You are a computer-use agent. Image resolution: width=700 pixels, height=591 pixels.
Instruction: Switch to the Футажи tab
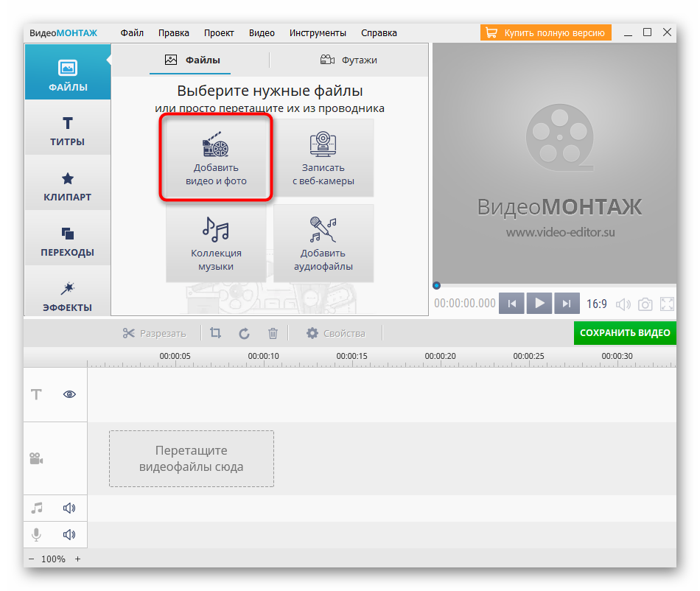[x=349, y=60]
